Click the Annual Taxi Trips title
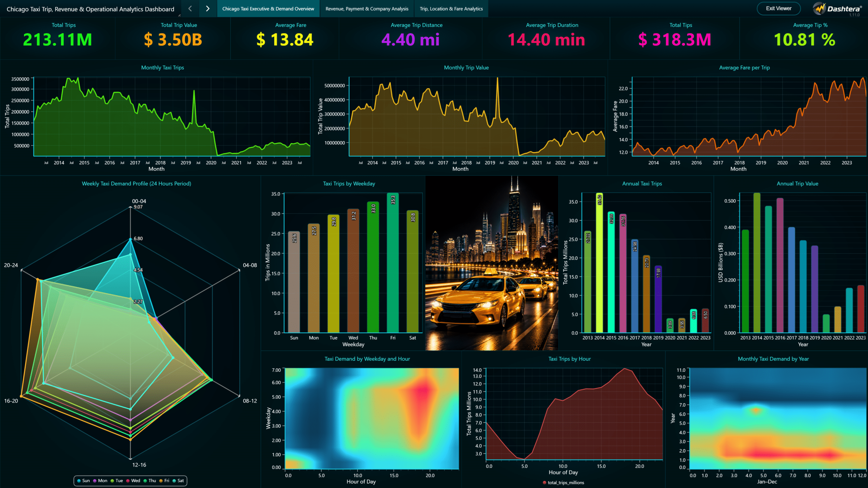Screen dimensions: 868x488 click(642, 184)
